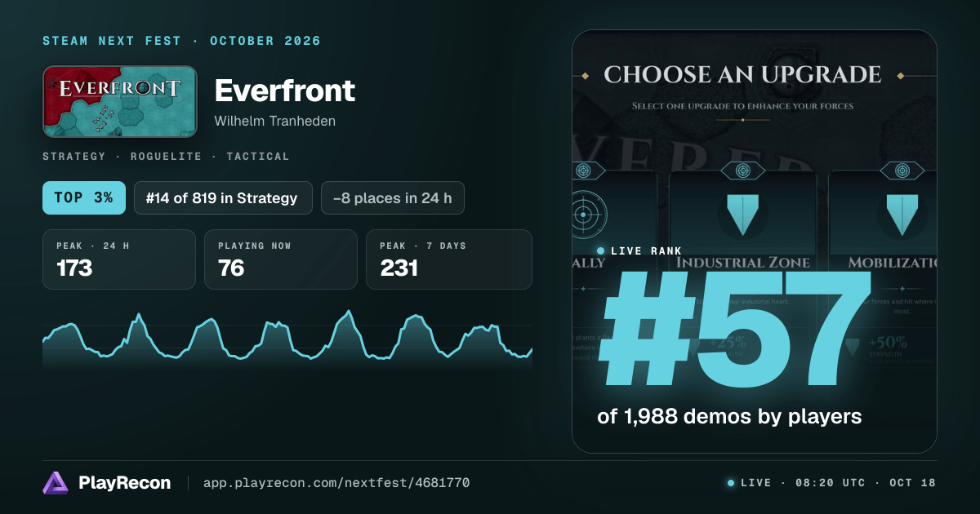Click the Everfront game title
The height and width of the screenshot is (514, 980).
tap(285, 91)
